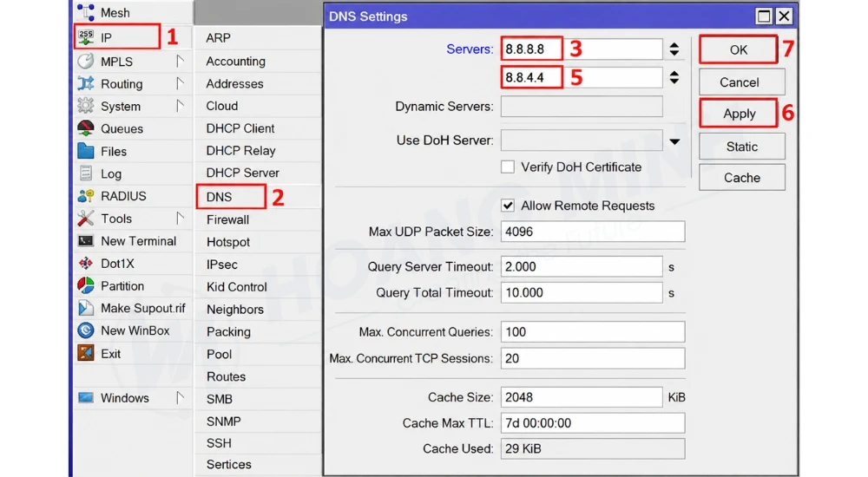
Task: Click the New WinBox icon
Action: 86,330
